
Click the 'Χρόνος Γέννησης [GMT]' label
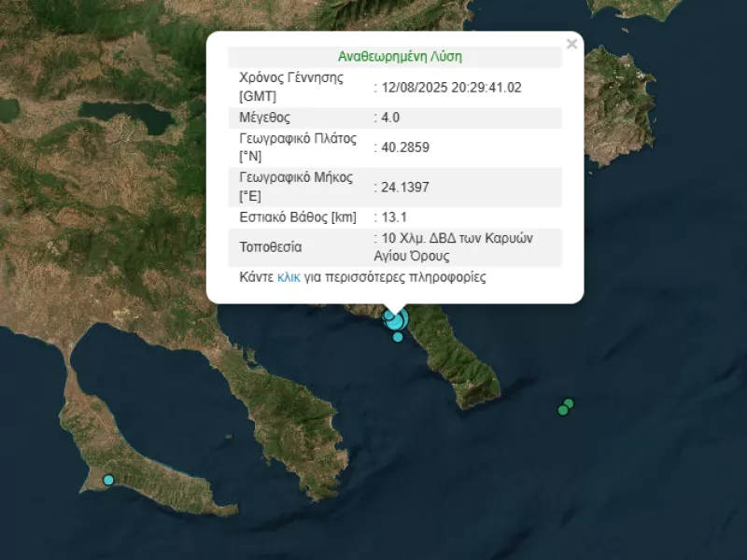coord(291,87)
